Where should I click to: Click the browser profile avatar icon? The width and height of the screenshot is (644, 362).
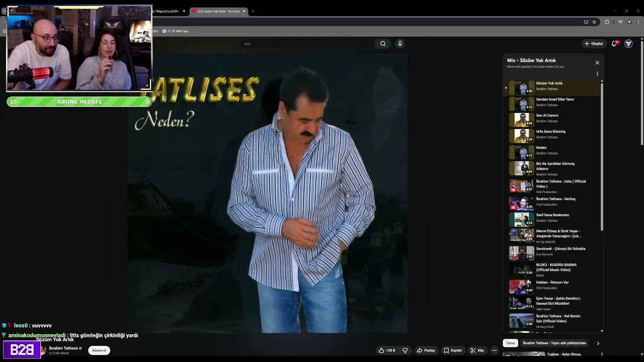[629, 22]
